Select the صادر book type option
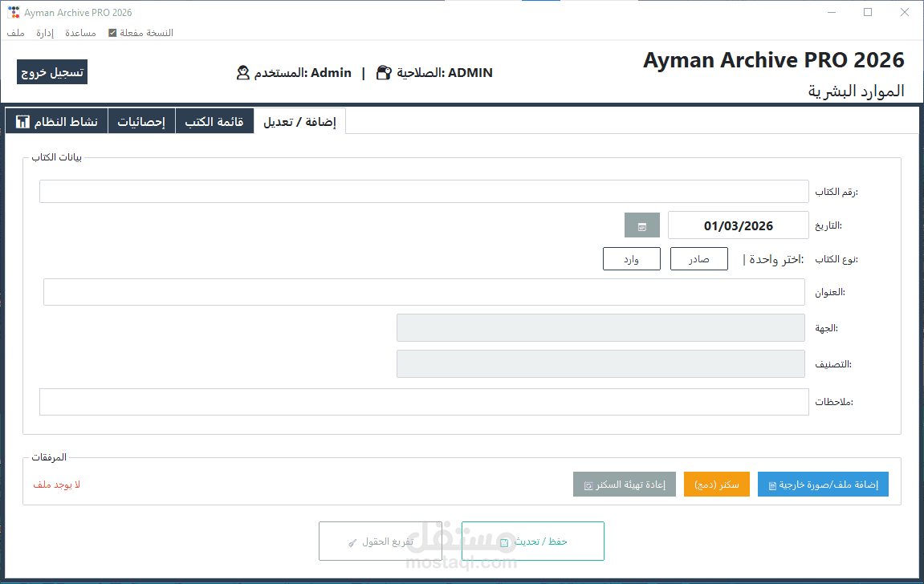Image resolution: width=924 pixels, height=584 pixels. coord(699,259)
